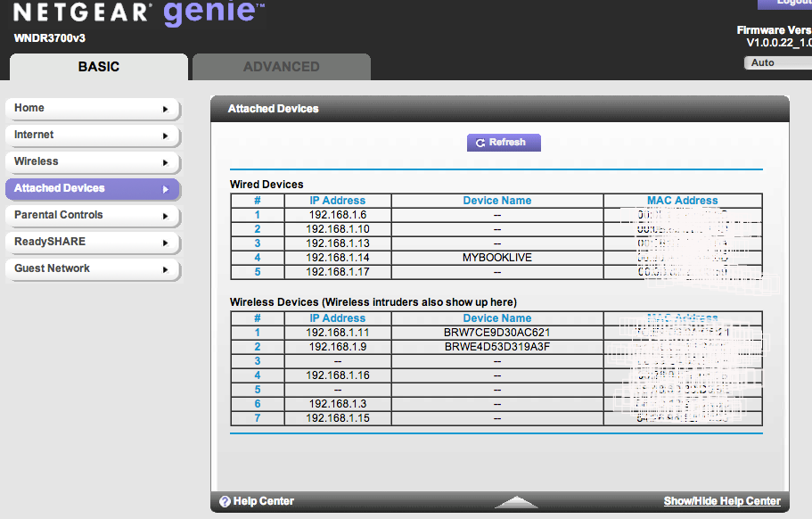Click the Wired Devices Device Name header

497,201
